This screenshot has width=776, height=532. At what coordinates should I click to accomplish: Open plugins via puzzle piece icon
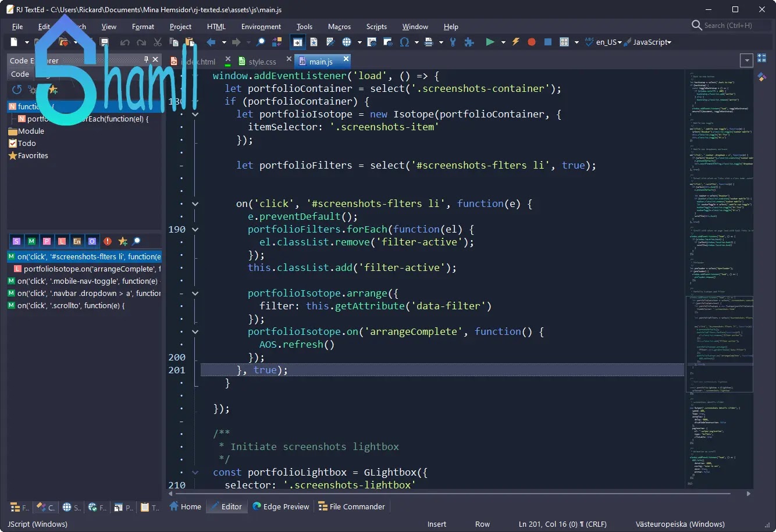point(469,42)
